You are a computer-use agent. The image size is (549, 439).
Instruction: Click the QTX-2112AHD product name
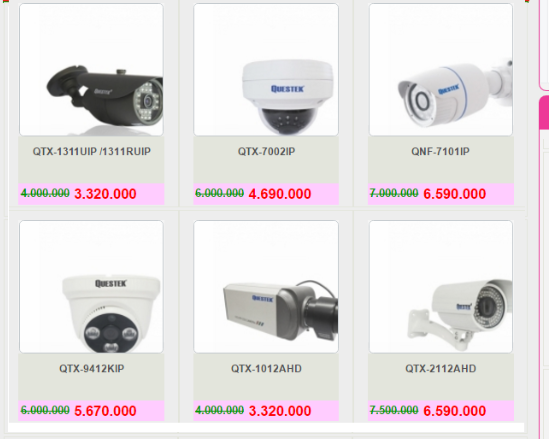pyautogui.click(x=440, y=369)
